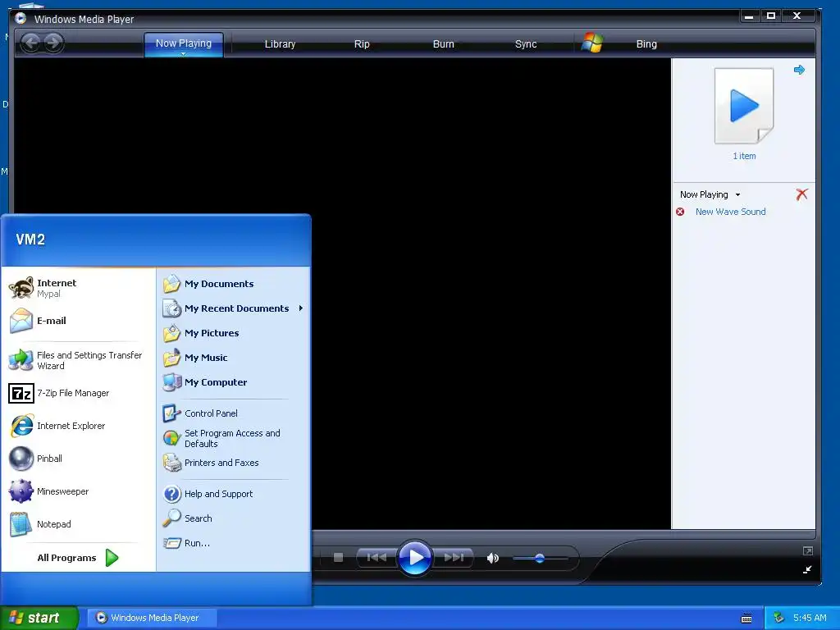The image size is (840, 630).
Task: Click the blue arrow at the playlist pane's top
Action: (x=799, y=70)
